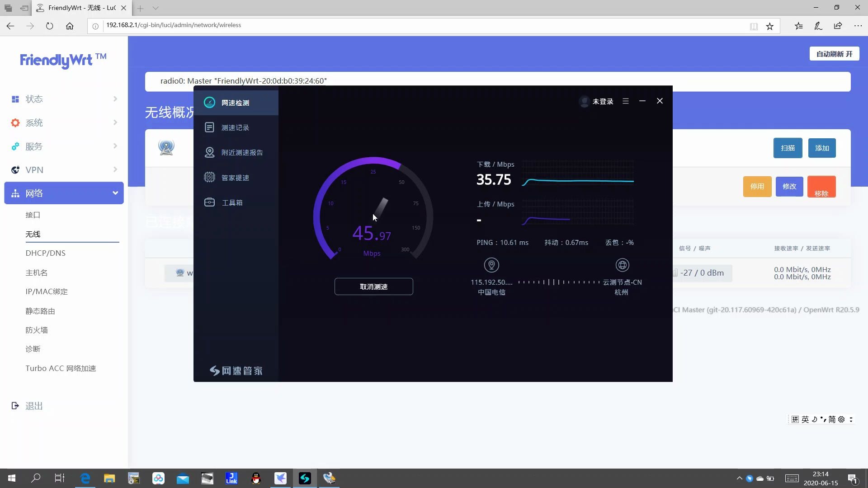Open a new browser tab
The height and width of the screenshot is (488, 868).
tap(141, 8)
